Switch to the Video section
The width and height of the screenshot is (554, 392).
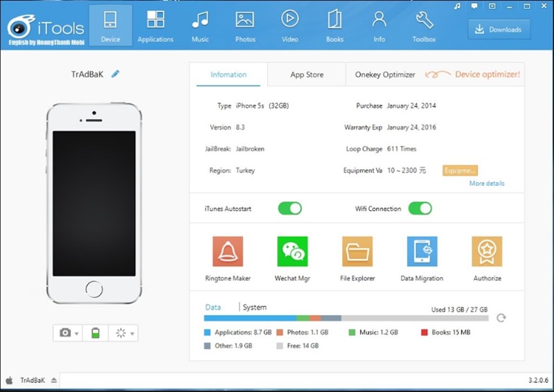(289, 26)
